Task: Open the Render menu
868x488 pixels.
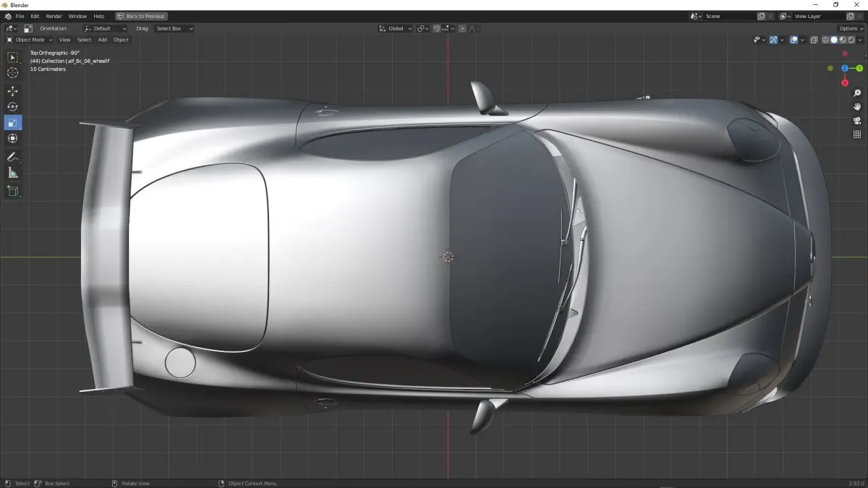Action: point(54,16)
